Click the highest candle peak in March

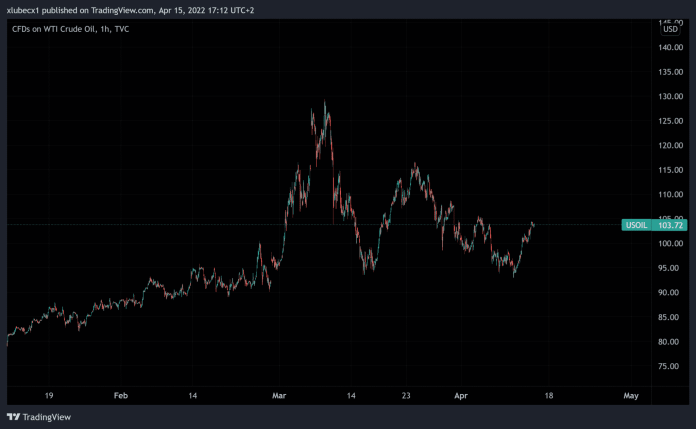325,103
